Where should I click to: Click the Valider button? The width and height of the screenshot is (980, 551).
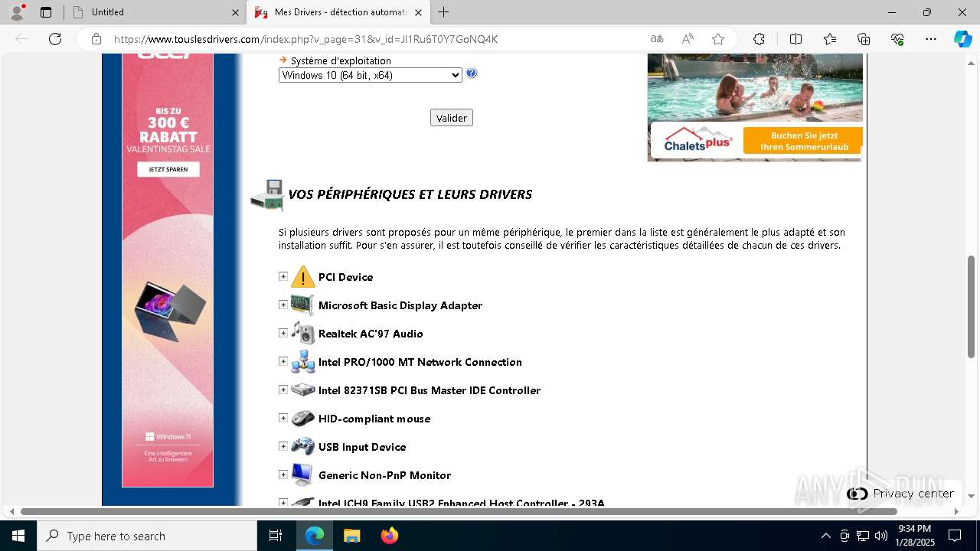[452, 118]
